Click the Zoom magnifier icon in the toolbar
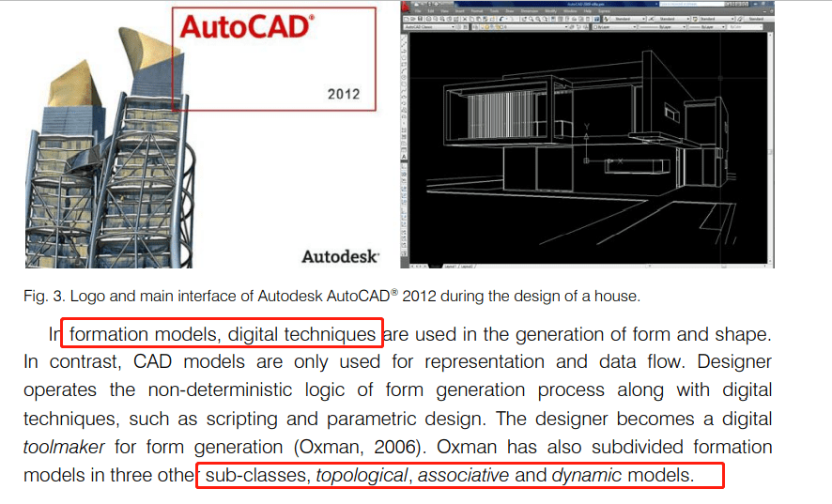Image resolution: width=832 pixels, height=504 pixels. 532,17
